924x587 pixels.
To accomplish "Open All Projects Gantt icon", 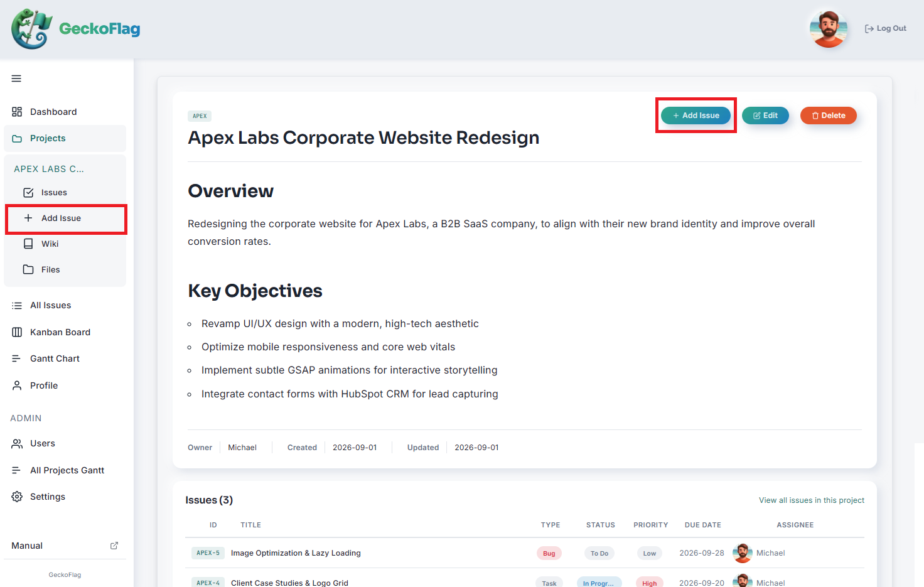I will (17, 470).
